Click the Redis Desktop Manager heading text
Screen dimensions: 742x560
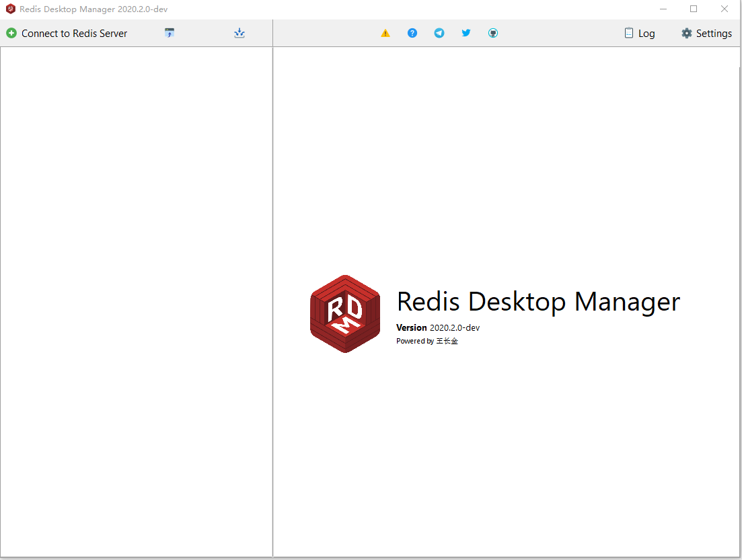pos(538,302)
